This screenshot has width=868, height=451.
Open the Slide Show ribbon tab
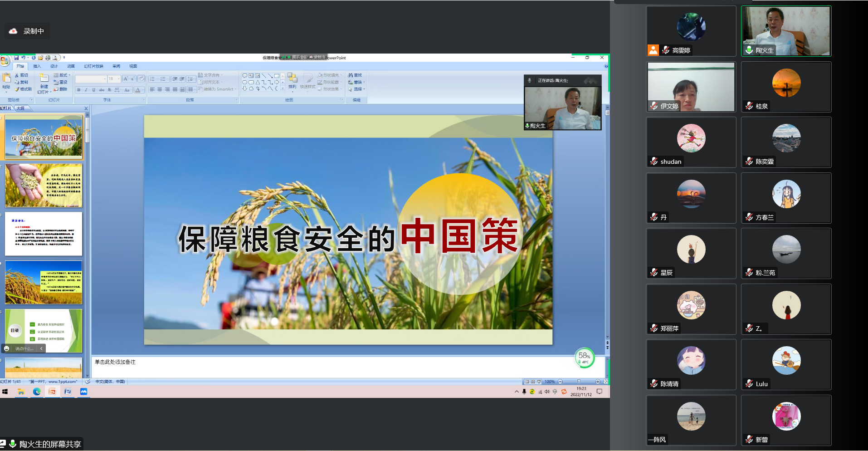[93, 66]
